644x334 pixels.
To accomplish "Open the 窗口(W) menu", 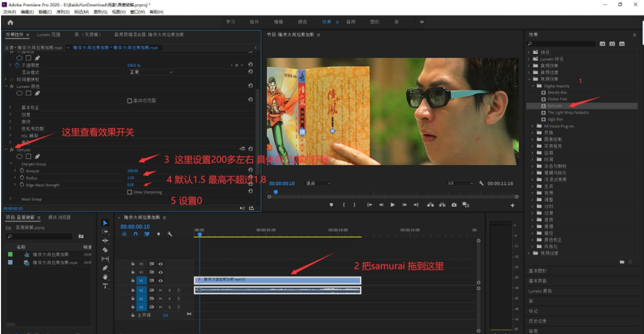I will pyautogui.click(x=138, y=12).
